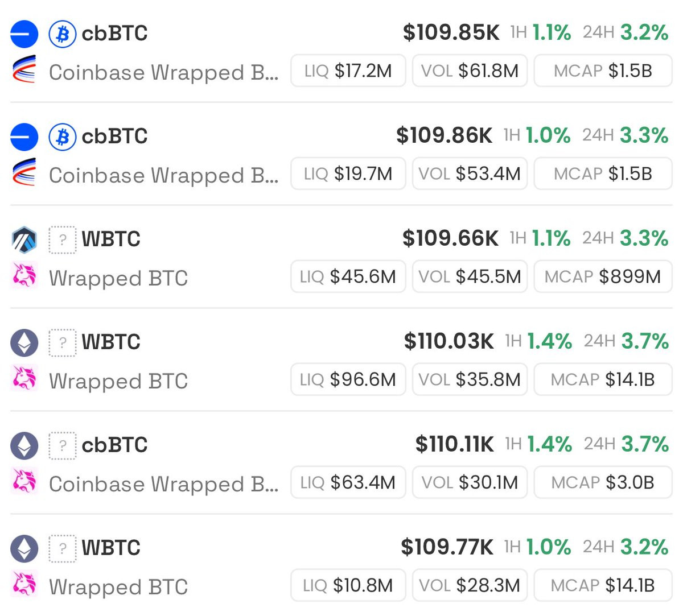Image resolution: width=683 pixels, height=616 pixels.
Task: Click placeholder question-mark token icon in $110.11K row
Action: 62,445
